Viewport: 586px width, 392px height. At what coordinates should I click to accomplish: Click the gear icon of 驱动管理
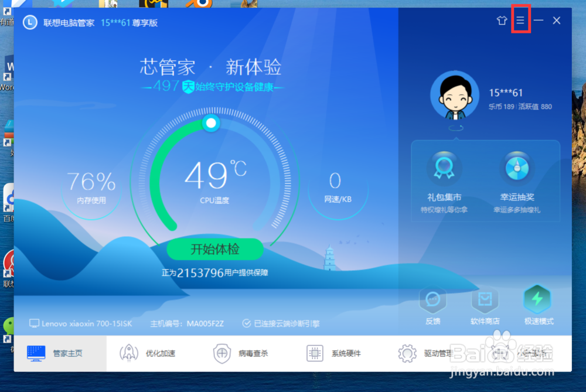click(x=407, y=353)
